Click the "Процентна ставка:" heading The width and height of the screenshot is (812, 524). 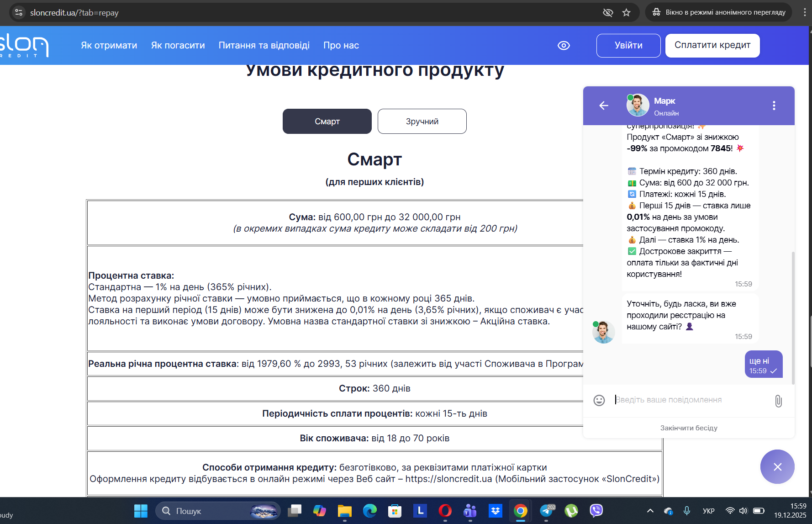point(131,275)
